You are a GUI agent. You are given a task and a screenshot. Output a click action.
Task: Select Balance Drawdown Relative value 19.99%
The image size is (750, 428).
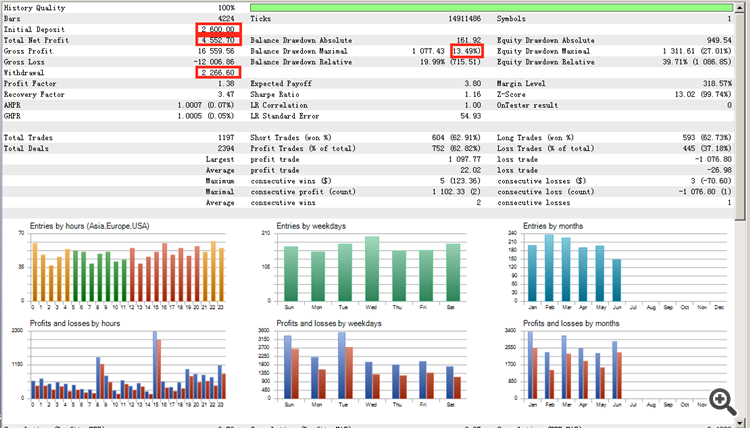(433, 62)
